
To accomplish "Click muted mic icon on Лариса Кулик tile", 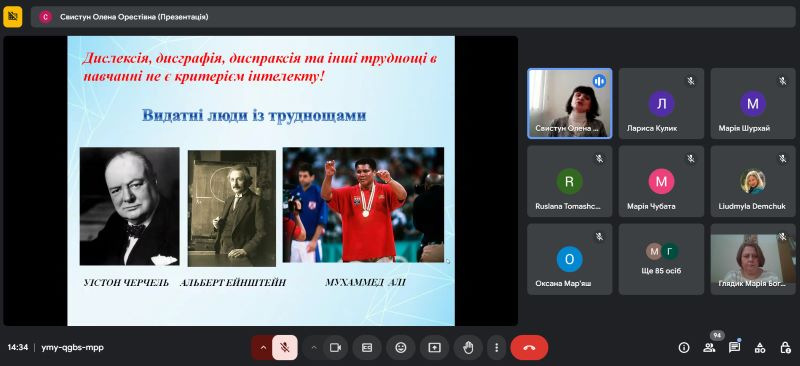I will [x=691, y=81].
